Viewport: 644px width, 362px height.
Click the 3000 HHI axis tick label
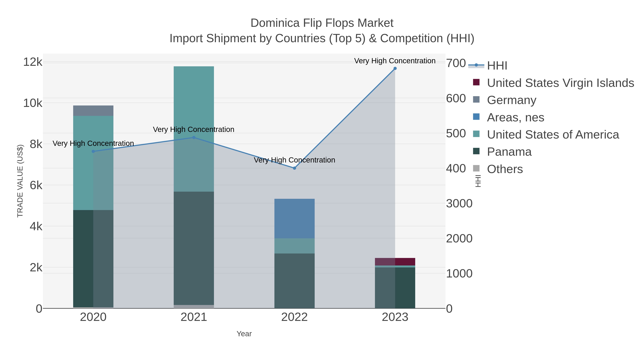(459, 203)
